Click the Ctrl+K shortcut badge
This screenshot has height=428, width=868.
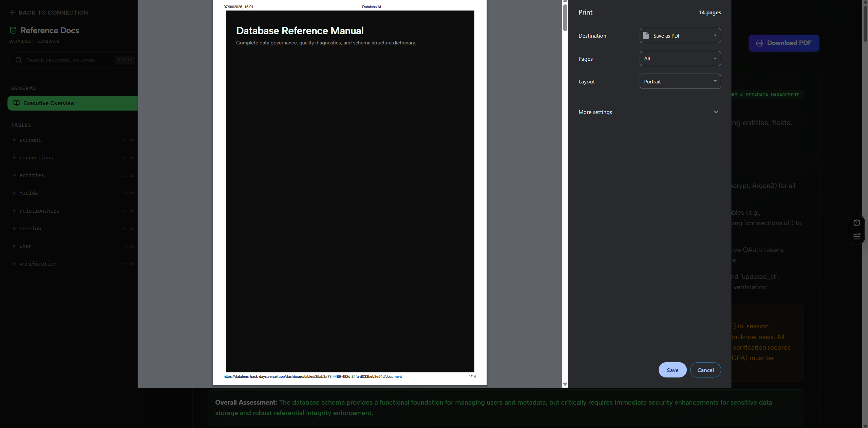[125, 60]
